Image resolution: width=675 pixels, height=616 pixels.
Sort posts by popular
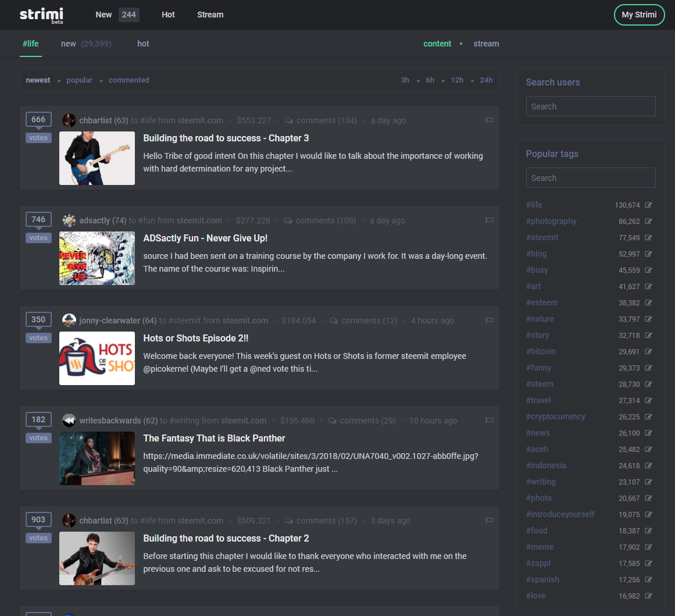click(79, 80)
